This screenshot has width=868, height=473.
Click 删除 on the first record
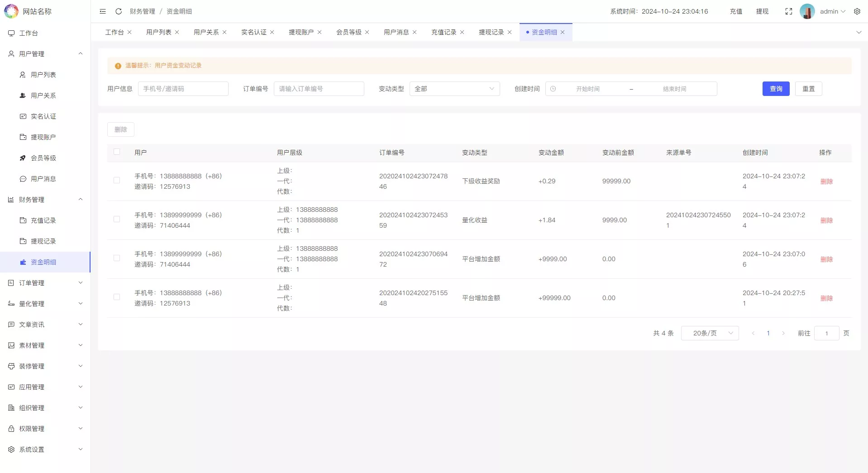pos(826,181)
